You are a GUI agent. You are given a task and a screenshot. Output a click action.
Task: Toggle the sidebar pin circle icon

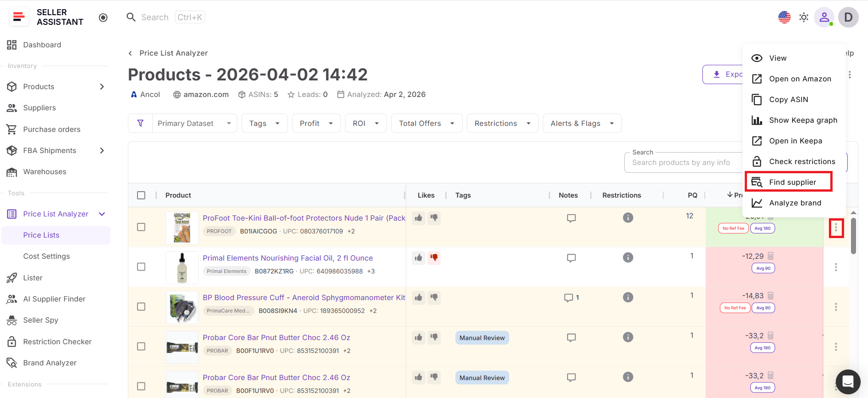coord(103,17)
